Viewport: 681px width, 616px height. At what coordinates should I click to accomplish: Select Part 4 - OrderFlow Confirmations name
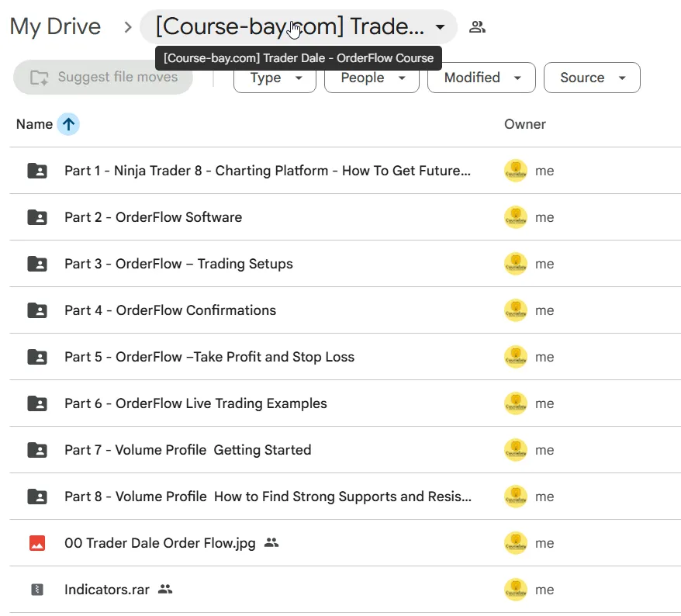171,310
